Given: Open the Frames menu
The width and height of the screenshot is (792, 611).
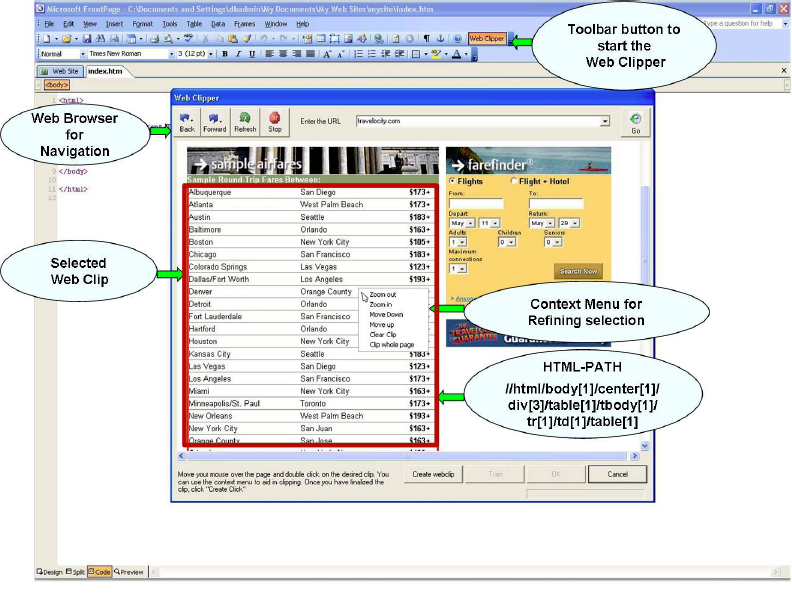Looking at the screenshot, I should [244, 24].
